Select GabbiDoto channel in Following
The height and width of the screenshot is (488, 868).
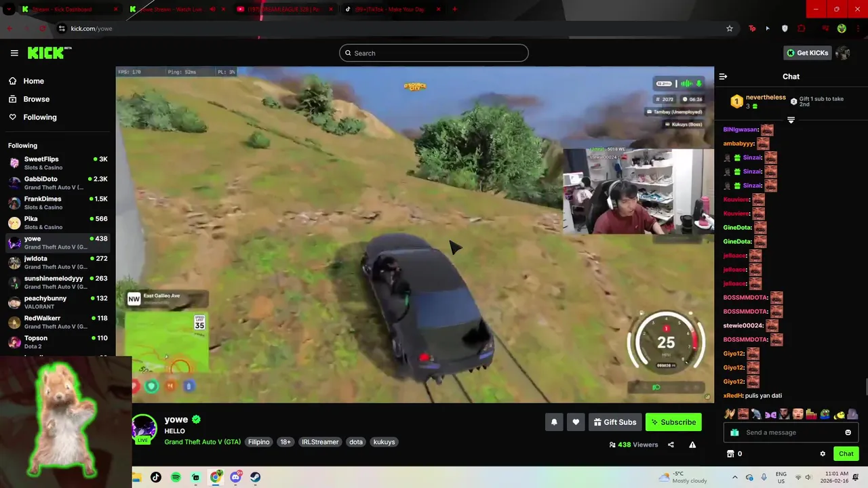(x=58, y=183)
